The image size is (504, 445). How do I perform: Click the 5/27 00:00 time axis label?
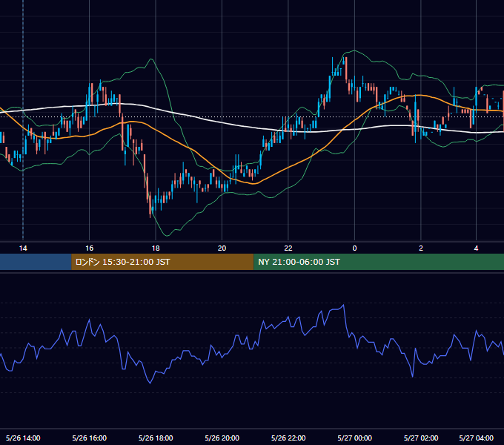click(354, 438)
